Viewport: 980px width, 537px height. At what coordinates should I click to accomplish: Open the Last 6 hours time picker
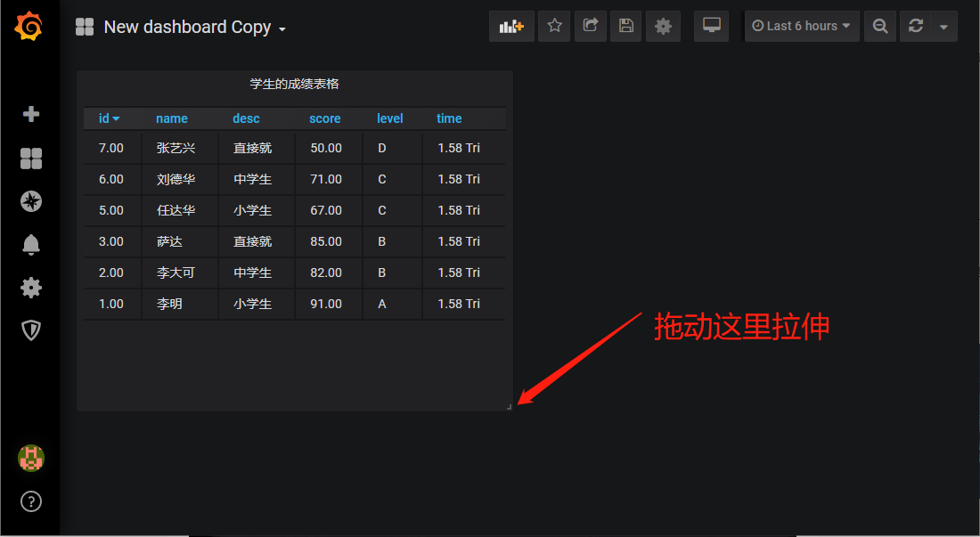pos(802,26)
